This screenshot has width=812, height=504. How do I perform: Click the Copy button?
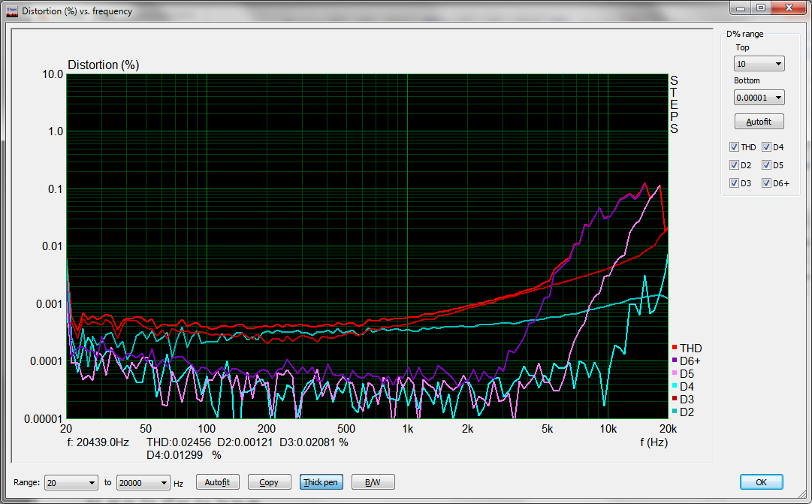pyautogui.click(x=268, y=482)
